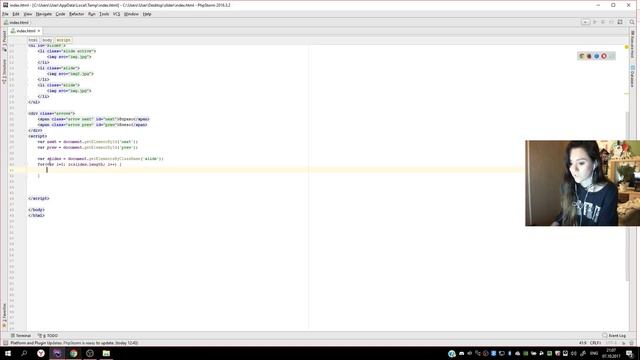
Task: Place cursor on the for loop line
Action: [79, 164]
